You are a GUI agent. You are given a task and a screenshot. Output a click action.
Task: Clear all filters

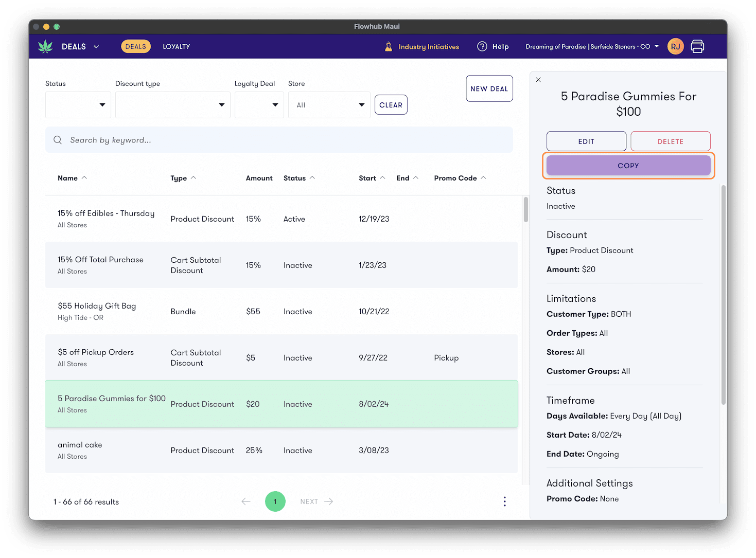coord(391,105)
